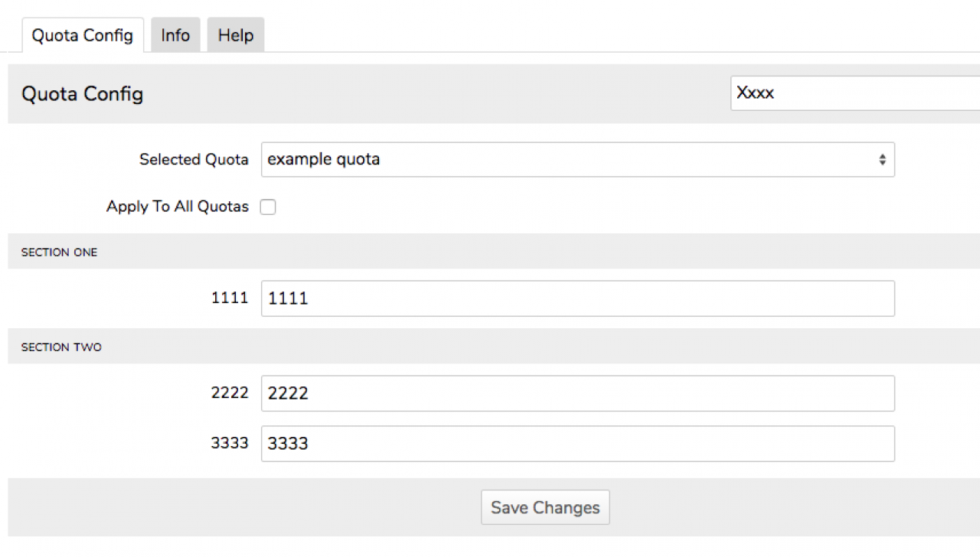Click the 'Apply To All Quotas' label text
980x557 pixels.
pyautogui.click(x=177, y=207)
